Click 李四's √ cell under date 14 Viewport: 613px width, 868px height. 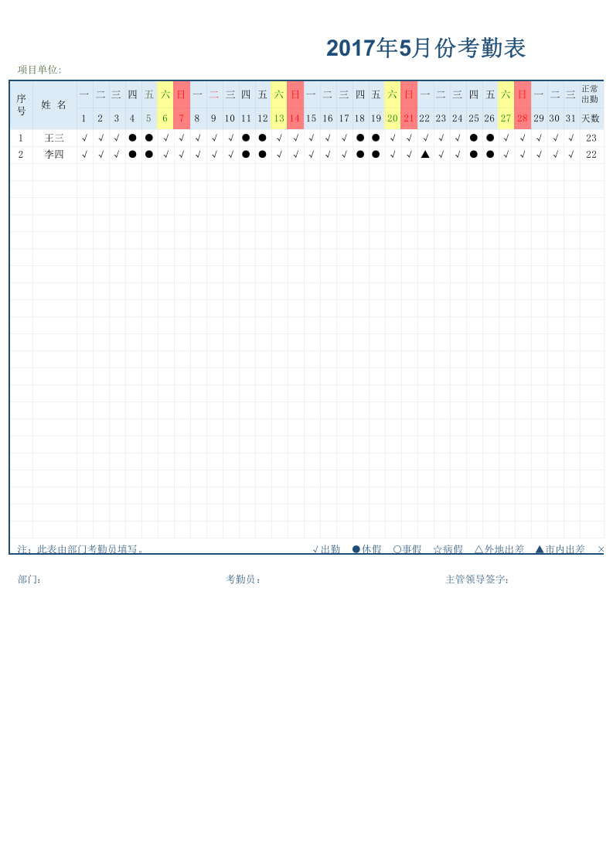tap(295, 155)
